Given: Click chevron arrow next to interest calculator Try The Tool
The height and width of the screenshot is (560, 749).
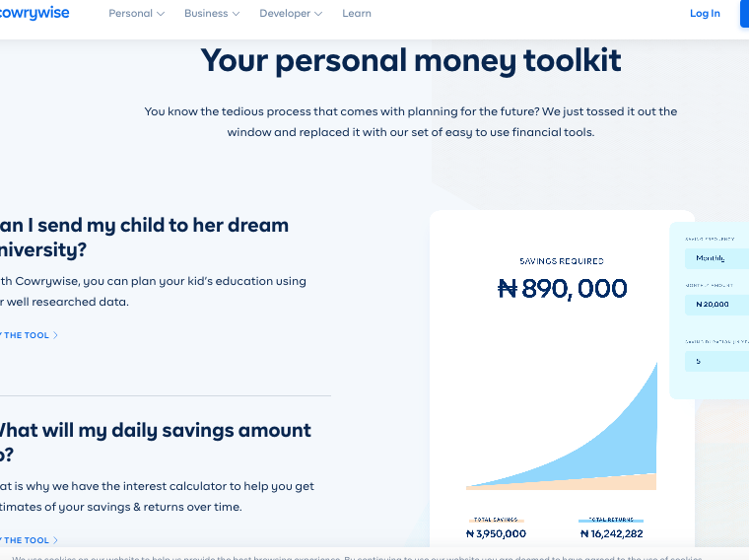Looking at the screenshot, I should [55, 540].
